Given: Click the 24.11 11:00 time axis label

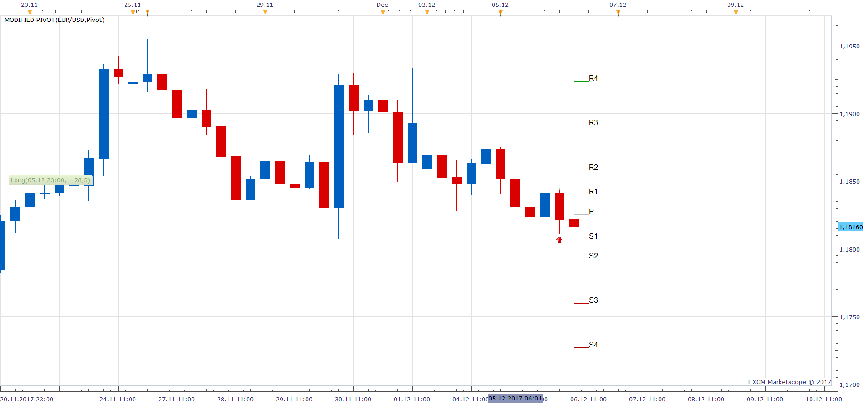Looking at the screenshot, I should click(x=118, y=400).
